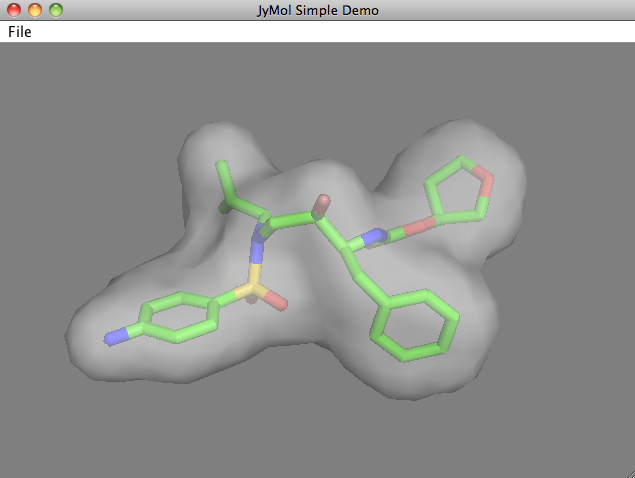Select the green benzene ring at bottom right
Viewport: 635px width, 478px height.
[x=415, y=323]
